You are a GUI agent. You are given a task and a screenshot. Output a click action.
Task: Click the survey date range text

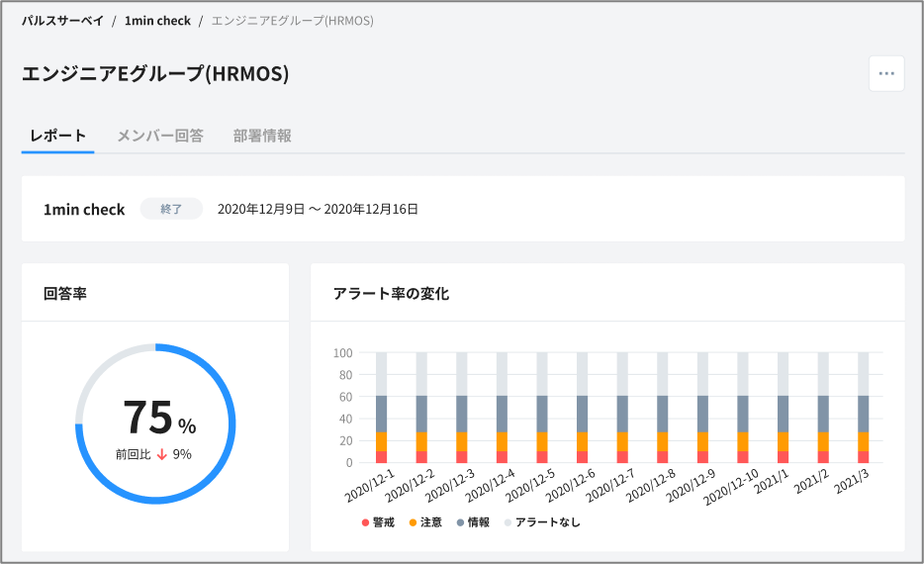(x=317, y=209)
